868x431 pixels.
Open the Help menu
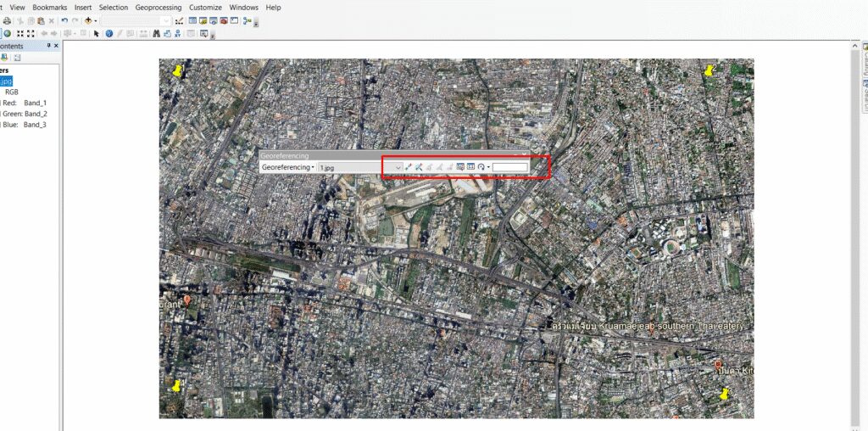273,7
